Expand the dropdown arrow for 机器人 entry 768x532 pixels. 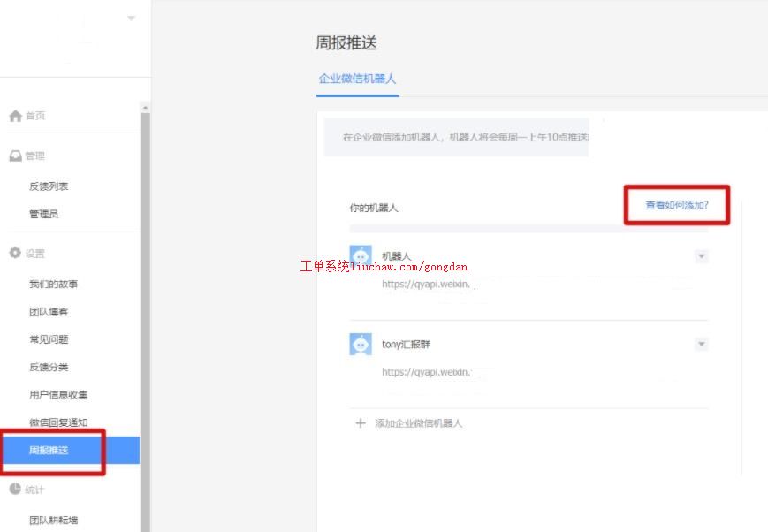click(701, 256)
